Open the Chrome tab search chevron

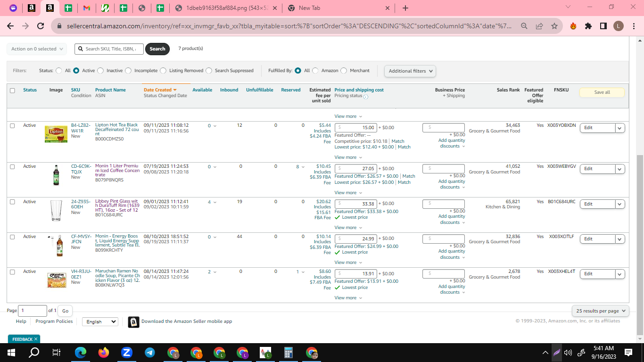(x=568, y=7)
